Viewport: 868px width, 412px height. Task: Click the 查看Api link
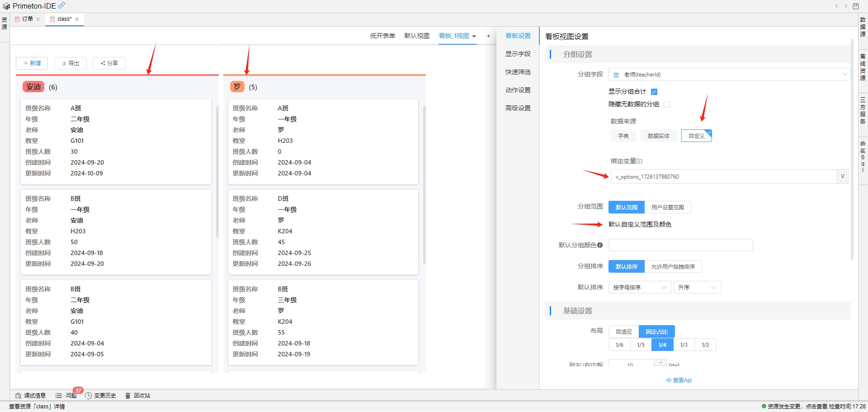(x=679, y=380)
